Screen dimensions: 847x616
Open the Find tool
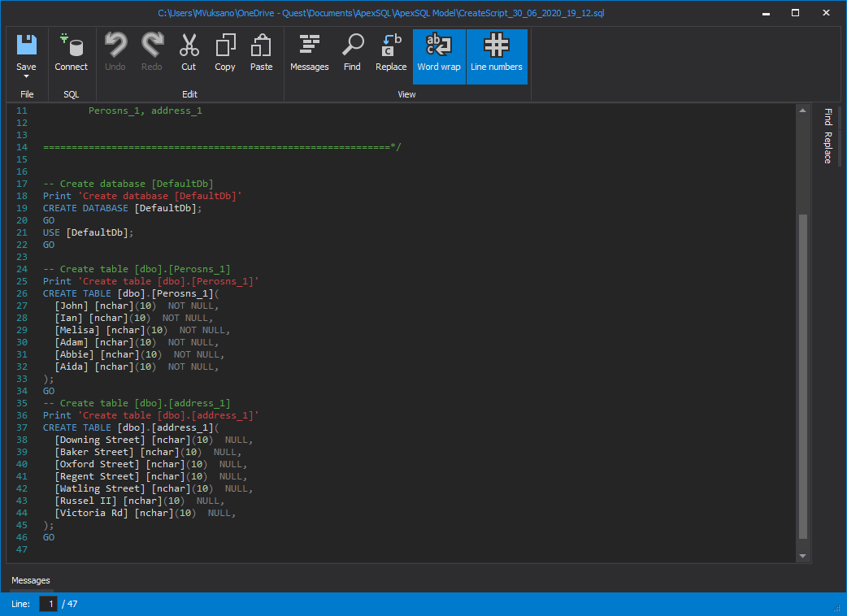(x=352, y=50)
